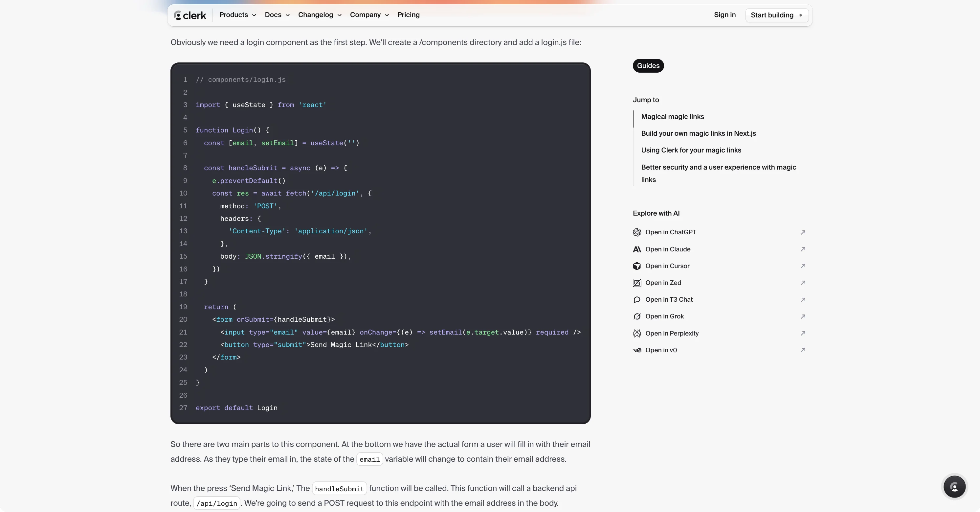980x512 pixels.
Task: Click the ChatGPT icon
Action: (x=637, y=232)
